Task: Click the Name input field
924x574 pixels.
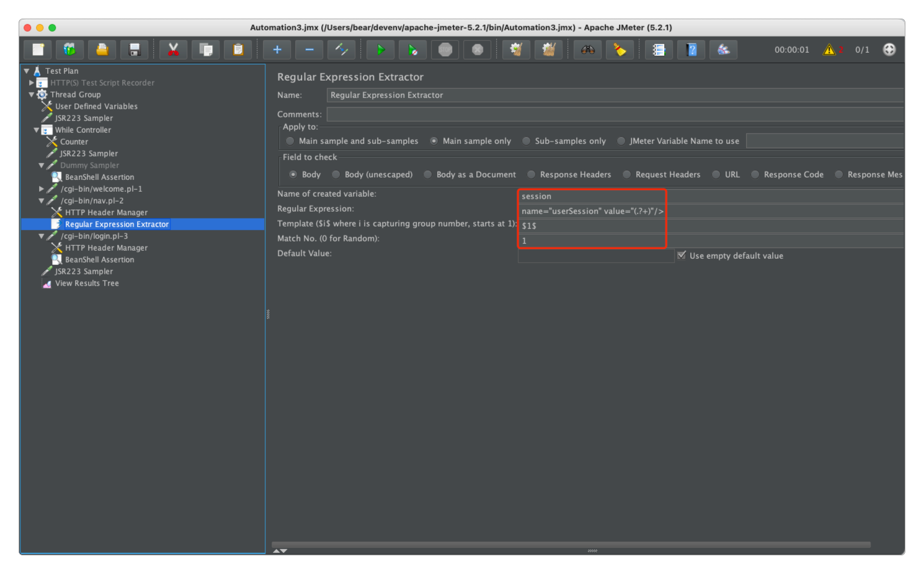Action: 615,95
